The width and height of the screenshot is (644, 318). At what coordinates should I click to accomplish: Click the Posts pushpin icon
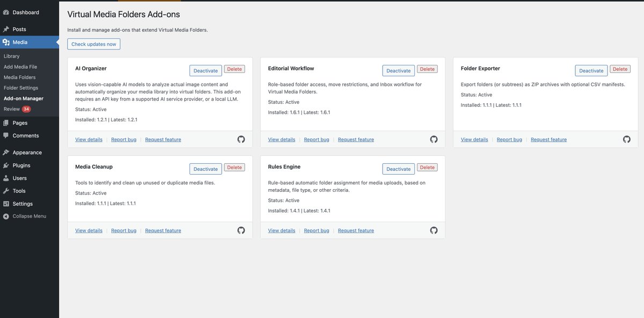6,29
